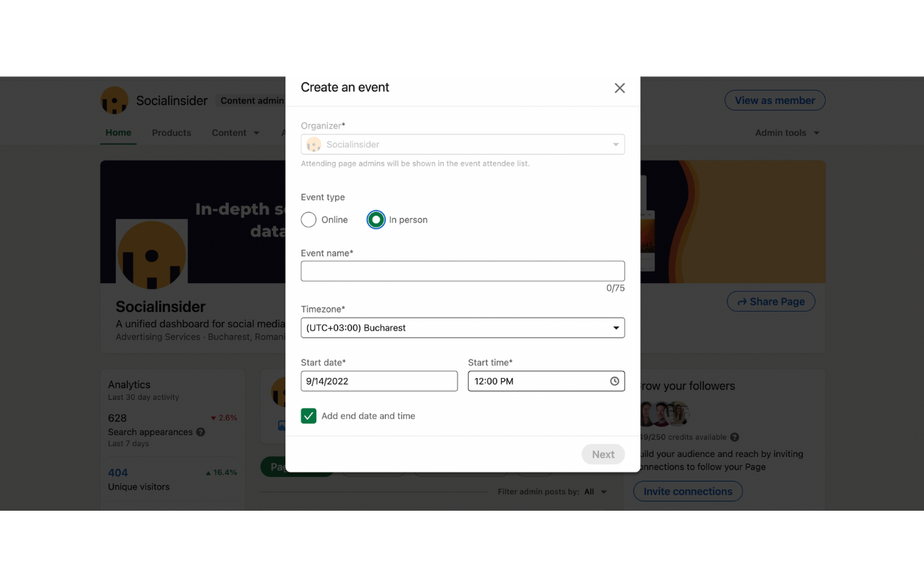Close the Create an event dialog

click(620, 88)
